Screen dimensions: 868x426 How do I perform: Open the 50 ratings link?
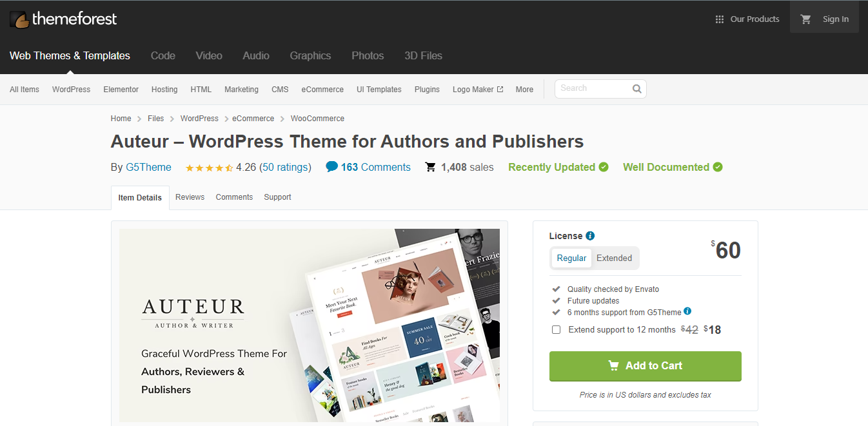click(285, 168)
